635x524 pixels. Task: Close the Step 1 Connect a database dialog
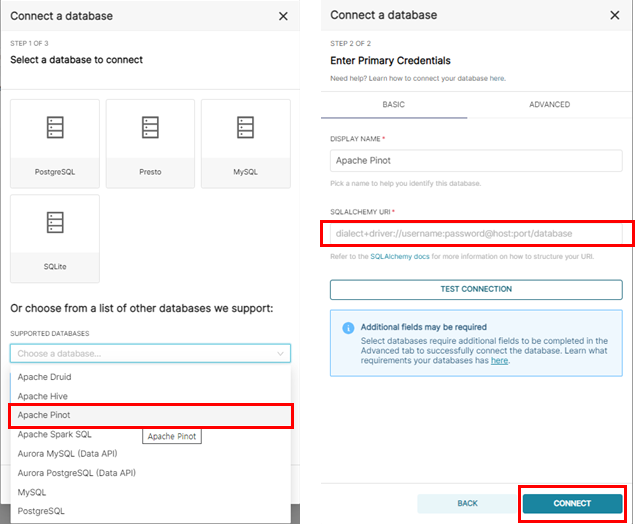[x=283, y=16]
